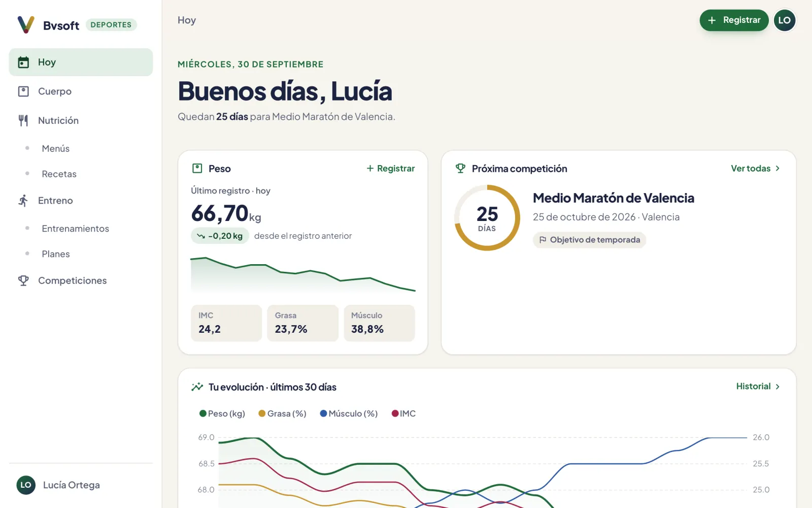Screen dimensions: 812x508
Task: Click the DEPORTES badge beside Bvsoft
Action: [x=111, y=25]
